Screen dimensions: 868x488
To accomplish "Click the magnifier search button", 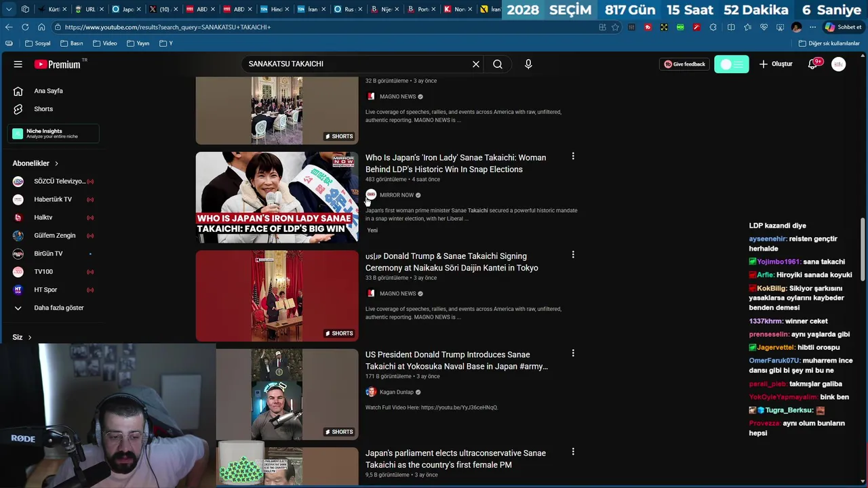I will 498,64.
